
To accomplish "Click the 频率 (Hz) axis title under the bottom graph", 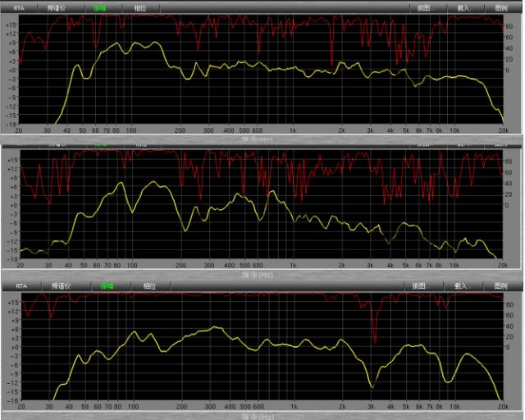I will click(258, 417).
